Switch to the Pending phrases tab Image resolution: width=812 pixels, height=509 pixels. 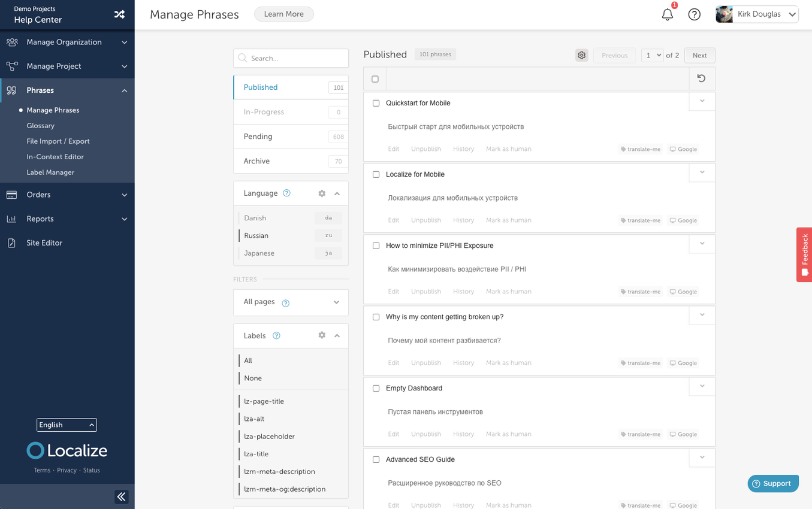258,137
